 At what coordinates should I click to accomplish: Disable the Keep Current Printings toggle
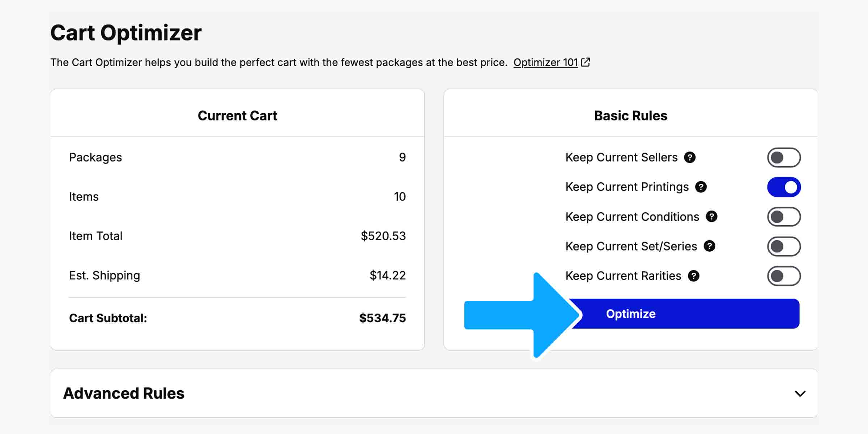tap(784, 187)
